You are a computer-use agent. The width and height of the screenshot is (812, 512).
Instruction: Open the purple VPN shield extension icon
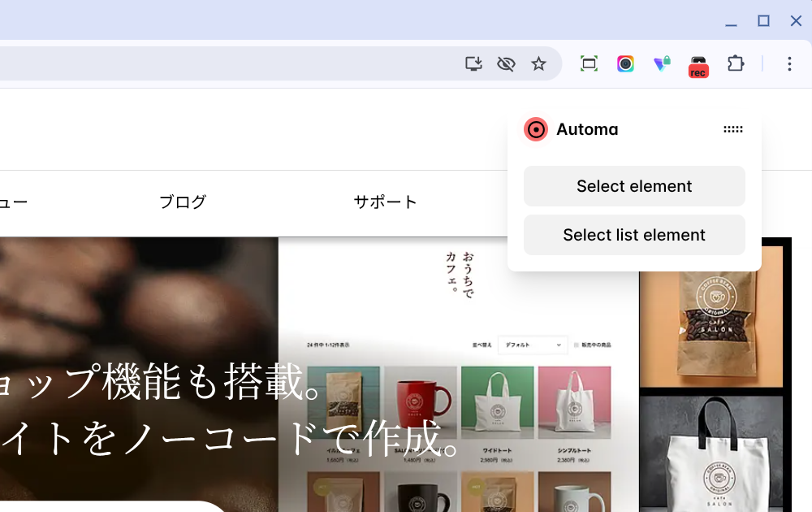click(x=662, y=63)
